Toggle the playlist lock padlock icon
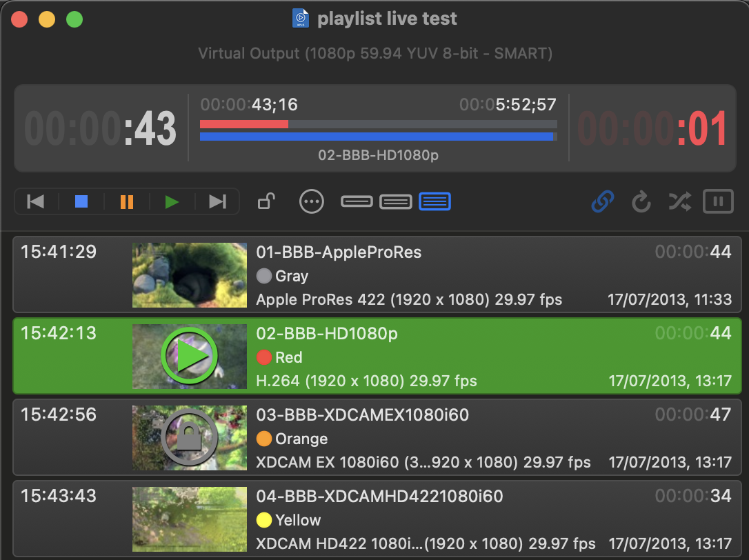The width and height of the screenshot is (749, 560). click(266, 201)
